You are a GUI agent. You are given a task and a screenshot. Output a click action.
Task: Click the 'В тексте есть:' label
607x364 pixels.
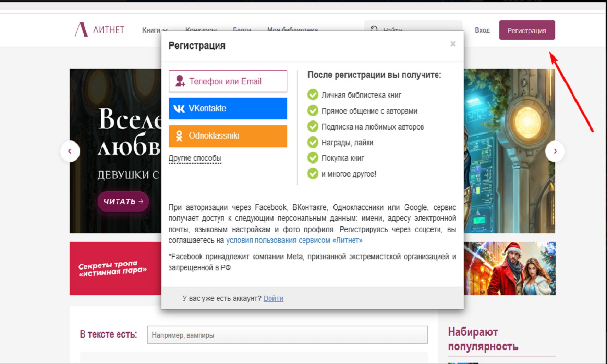pyautogui.click(x=109, y=334)
